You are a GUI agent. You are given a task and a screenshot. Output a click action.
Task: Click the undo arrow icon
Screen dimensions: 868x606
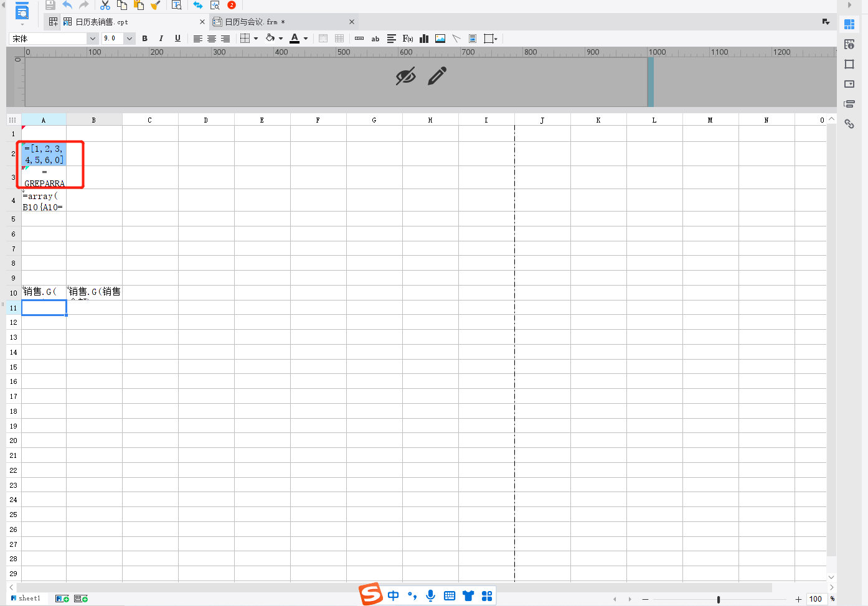click(67, 5)
